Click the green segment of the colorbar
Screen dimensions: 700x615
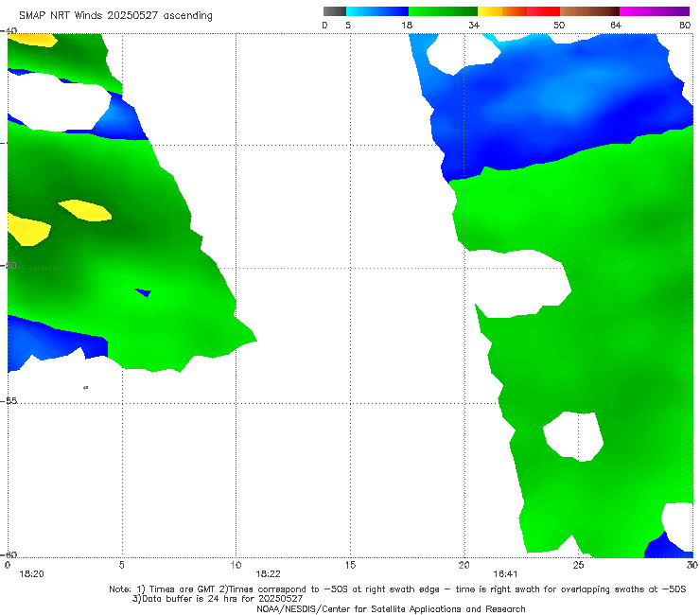(x=443, y=11)
